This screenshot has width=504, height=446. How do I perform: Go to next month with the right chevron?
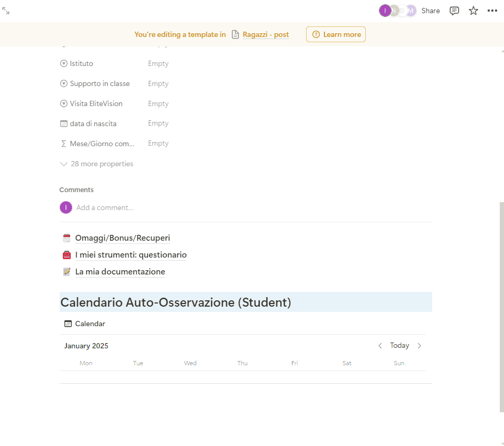[x=419, y=345]
